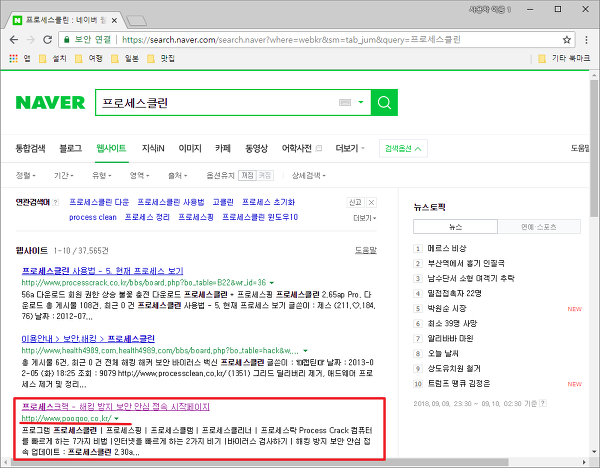Switch to 카페 tab
Image resolution: width=600 pixels, height=468 pixels.
coord(223,148)
